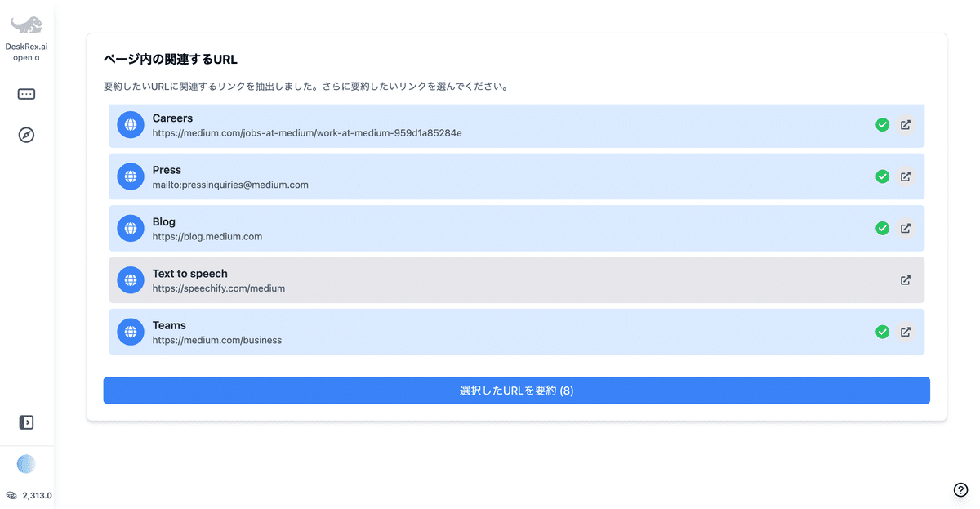Open Teams link with external icon
The height and width of the screenshot is (509, 980).
tap(905, 332)
